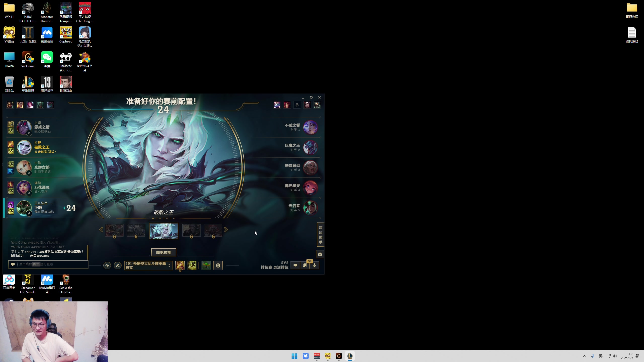This screenshot has height=362, width=644.
Task: Open WeGame desktop shortcut
Action: click(28, 60)
